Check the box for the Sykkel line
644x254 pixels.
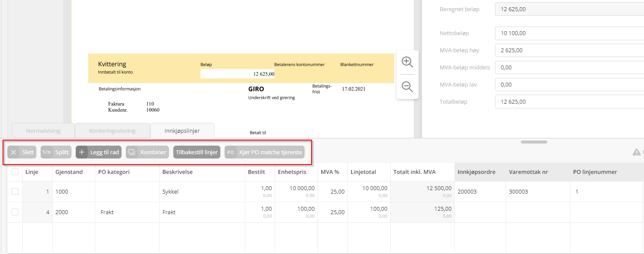tap(15, 191)
